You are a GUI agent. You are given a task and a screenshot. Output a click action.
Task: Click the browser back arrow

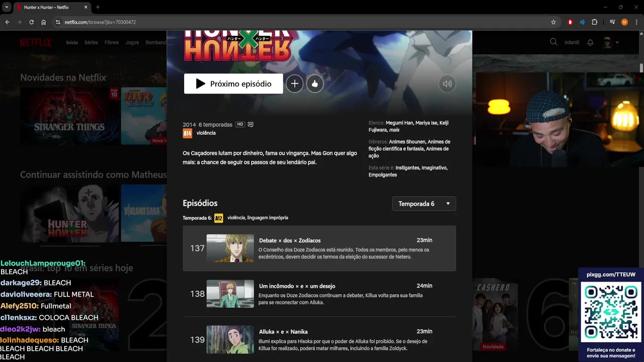[7, 22]
